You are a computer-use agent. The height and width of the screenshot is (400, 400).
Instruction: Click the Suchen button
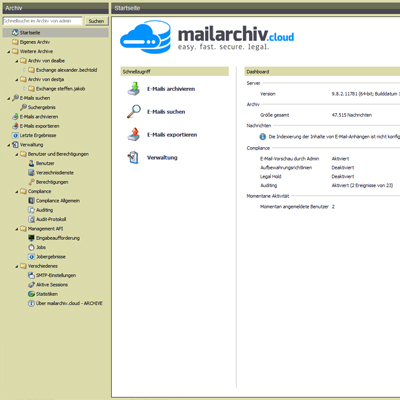[x=96, y=21]
